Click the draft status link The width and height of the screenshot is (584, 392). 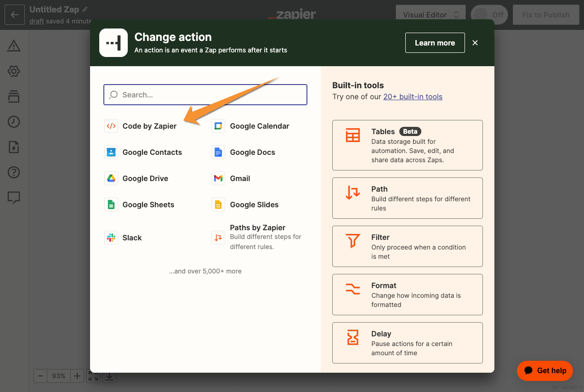coord(36,21)
